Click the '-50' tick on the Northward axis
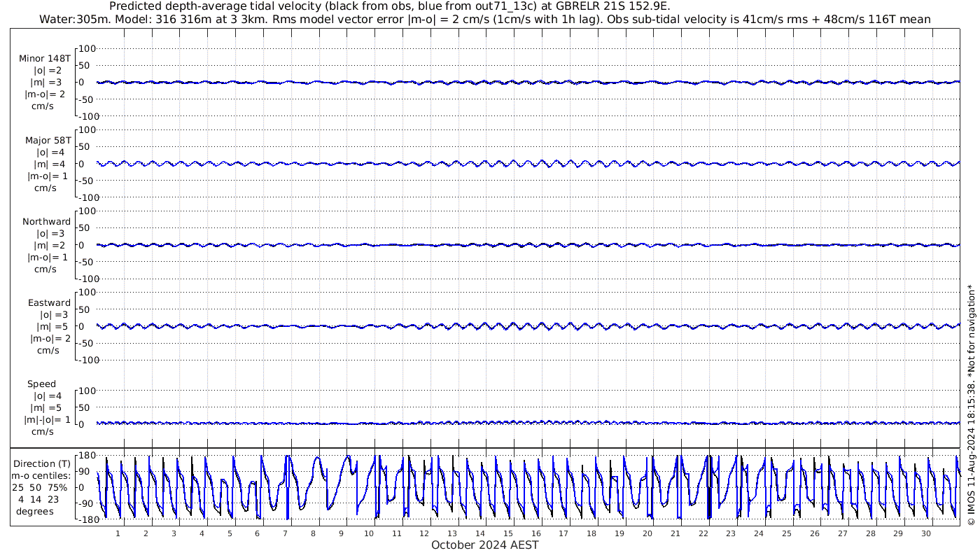The width and height of the screenshot is (980, 560). click(x=87, y=262)
